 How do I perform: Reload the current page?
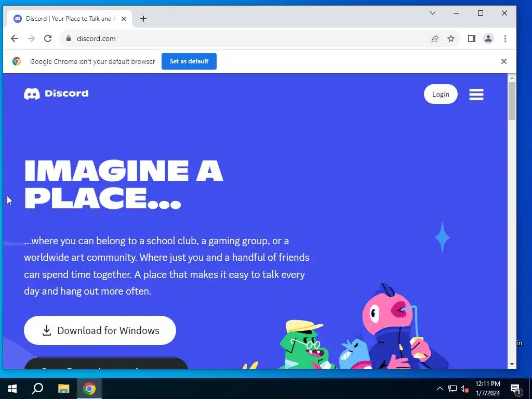[x=48, y=38]
